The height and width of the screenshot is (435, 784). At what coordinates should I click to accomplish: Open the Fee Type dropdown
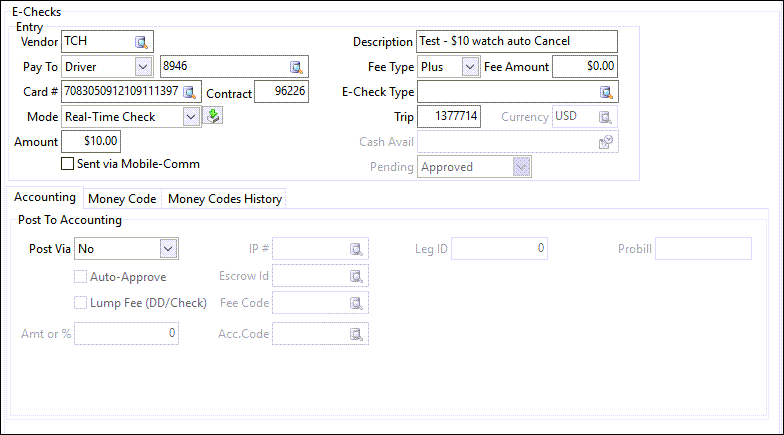(x=470, y=67)
